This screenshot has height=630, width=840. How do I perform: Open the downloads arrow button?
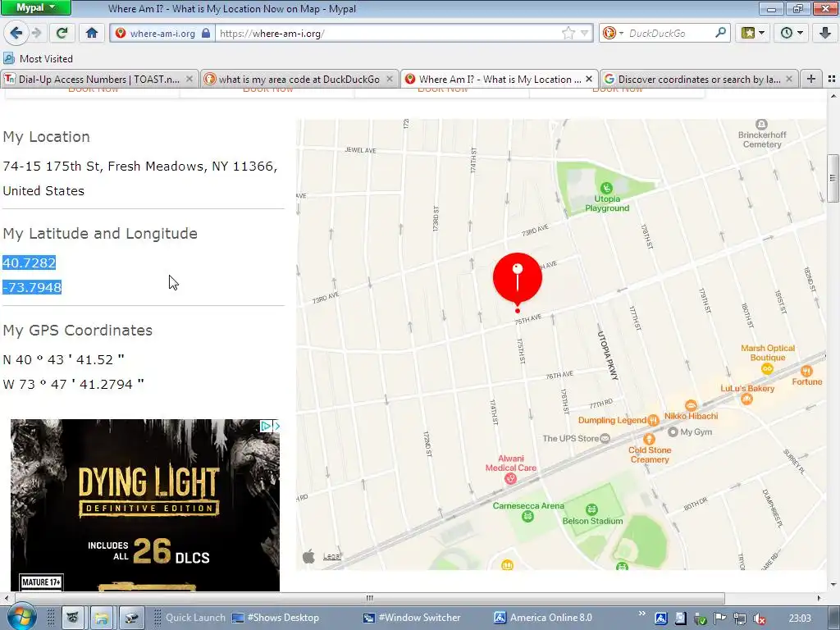(825, 33)
